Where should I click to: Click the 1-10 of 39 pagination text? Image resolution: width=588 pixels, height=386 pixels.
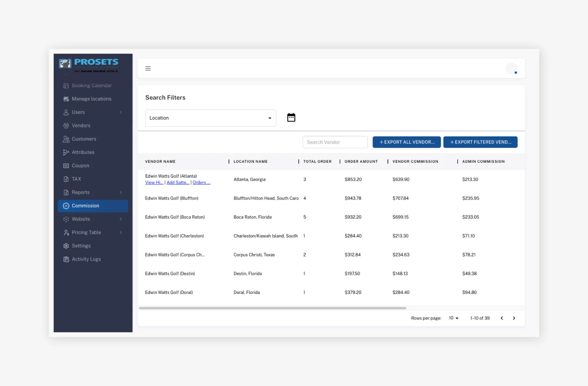[x=480, y=318]
